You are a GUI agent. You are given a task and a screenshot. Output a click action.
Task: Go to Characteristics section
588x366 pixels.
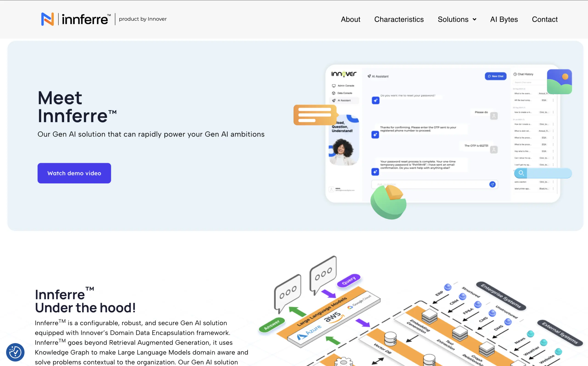pyautogui.click(x=399, y=19)
